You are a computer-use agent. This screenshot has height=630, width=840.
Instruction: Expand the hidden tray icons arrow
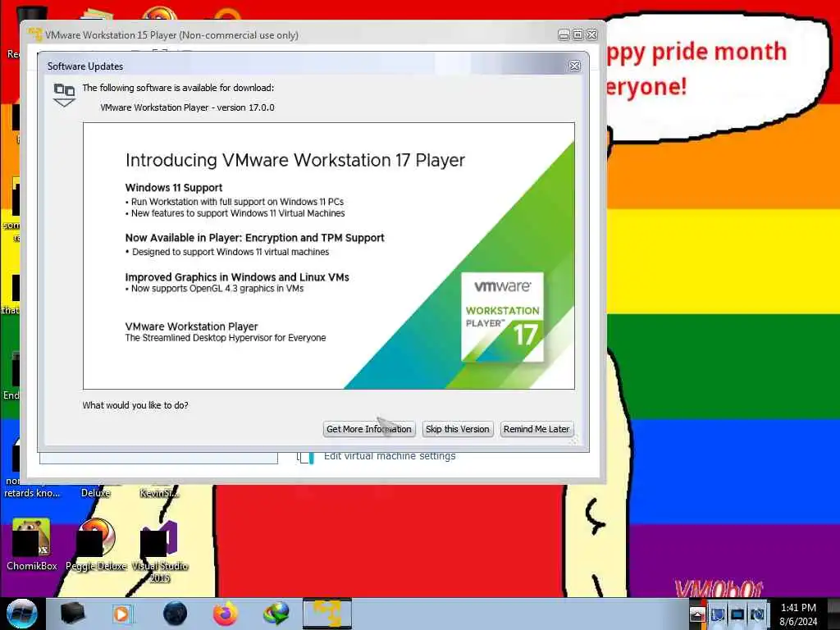pyautogui.click(x=697, y=614)
